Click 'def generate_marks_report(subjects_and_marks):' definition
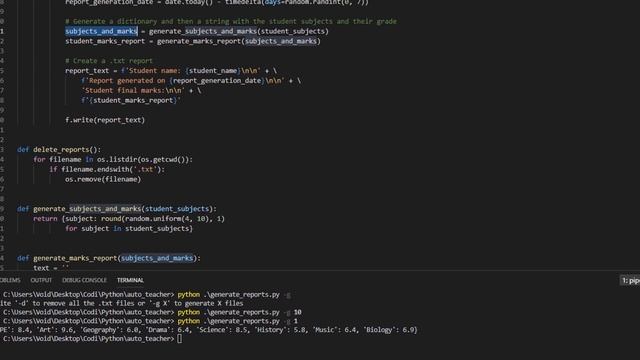The height and width of the screenshot is (360, 640). pos(109,258)
